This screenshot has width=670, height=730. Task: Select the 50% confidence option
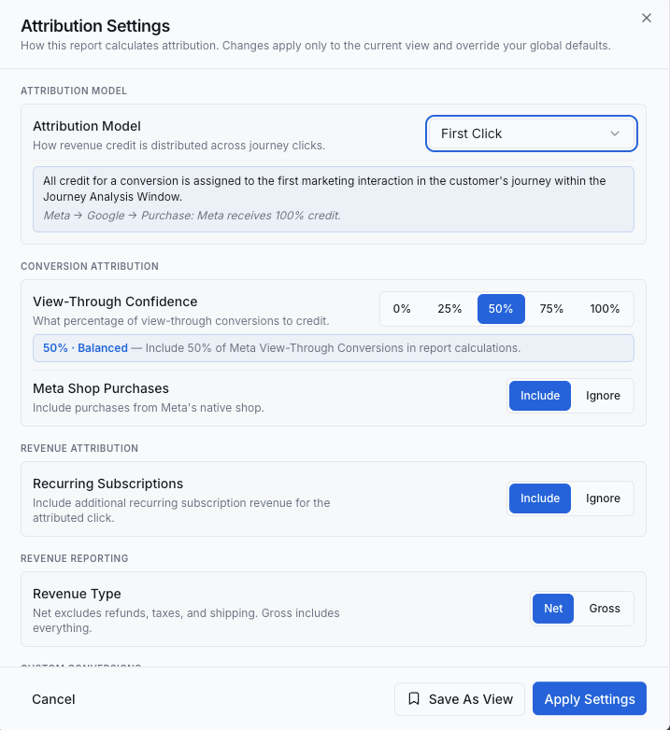501,309
